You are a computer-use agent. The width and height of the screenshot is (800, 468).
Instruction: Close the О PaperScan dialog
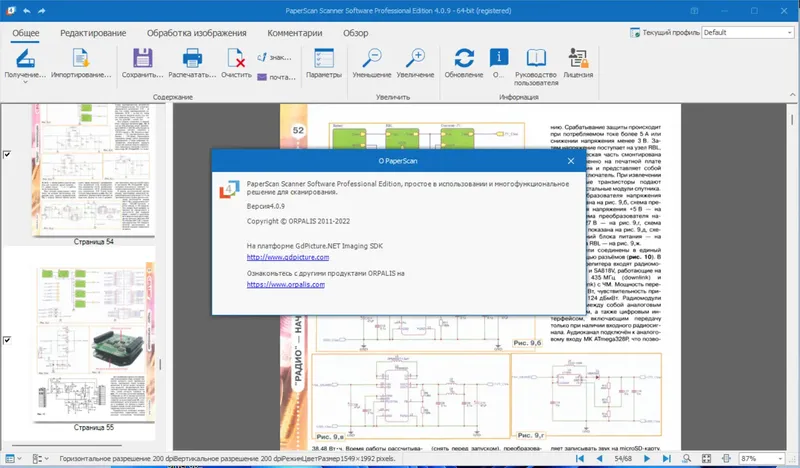coord(570,161)
